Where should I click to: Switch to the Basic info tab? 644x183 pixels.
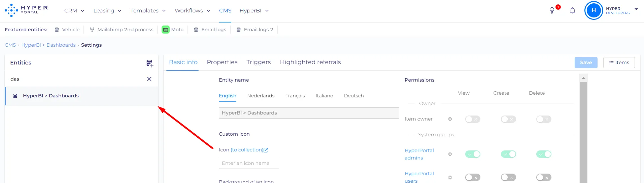[183, 62]
